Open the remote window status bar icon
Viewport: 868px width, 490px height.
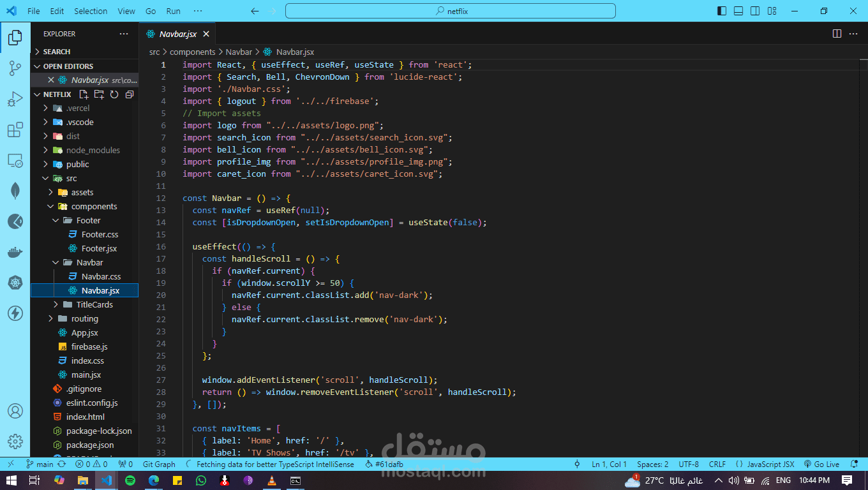(x=11, y=464)
